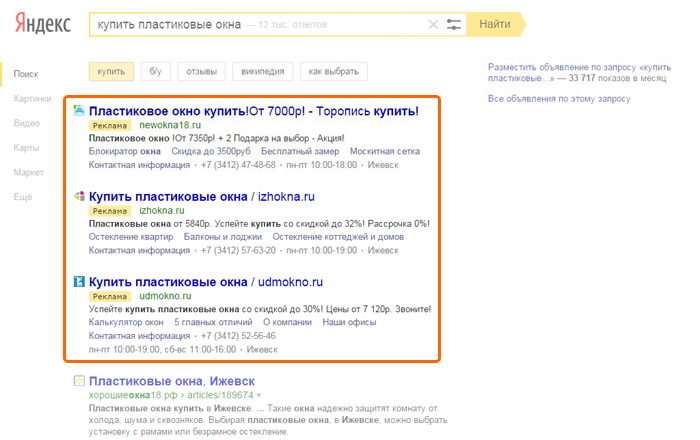Open dropdown arrow next to articles/189674 URL
The width and height of the screenshot is (700, 440).
point(258,395)
